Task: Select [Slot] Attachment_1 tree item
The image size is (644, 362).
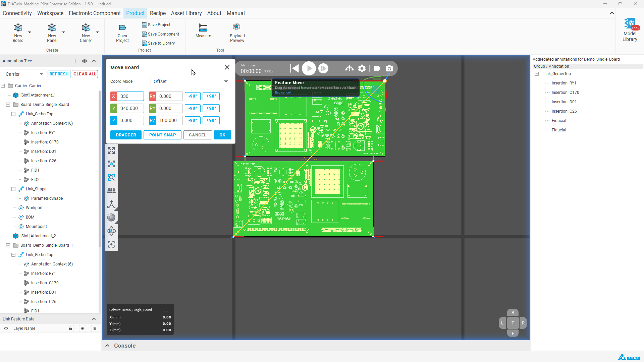Action: pos(38,95)
